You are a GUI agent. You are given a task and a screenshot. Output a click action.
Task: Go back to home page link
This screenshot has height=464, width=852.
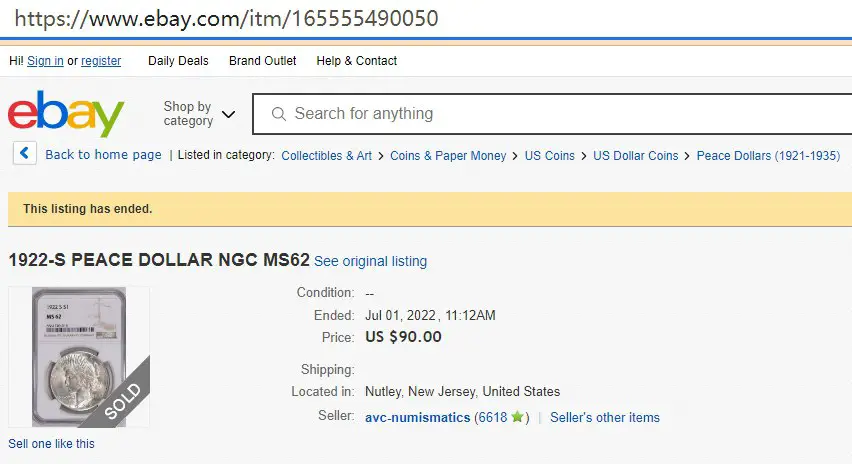coord(103,155)
